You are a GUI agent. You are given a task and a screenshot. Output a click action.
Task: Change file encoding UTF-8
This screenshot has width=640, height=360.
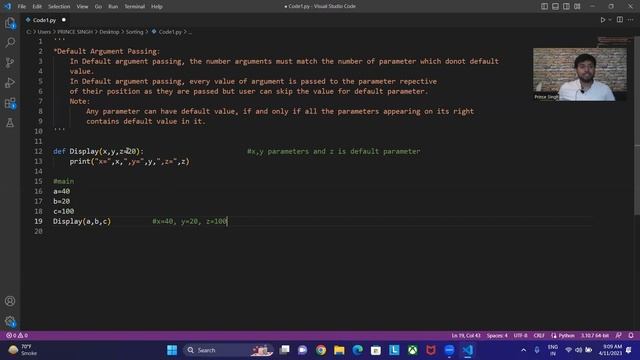click(520, 336)
